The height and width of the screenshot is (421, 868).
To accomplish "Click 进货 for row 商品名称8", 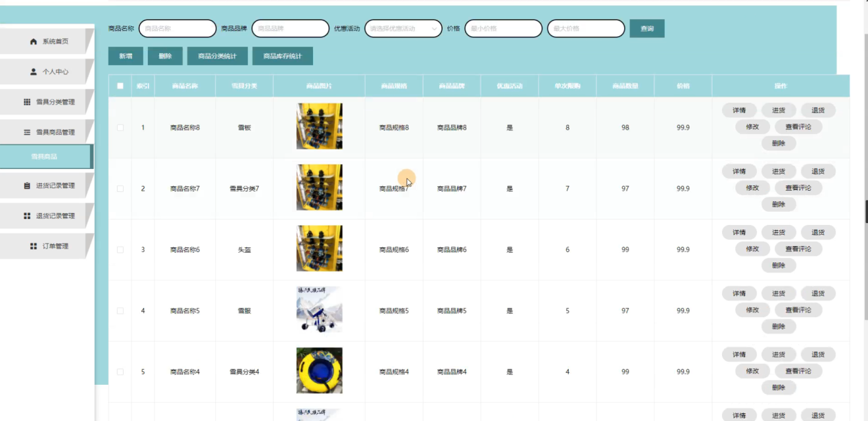I will (x=779, y=110).
